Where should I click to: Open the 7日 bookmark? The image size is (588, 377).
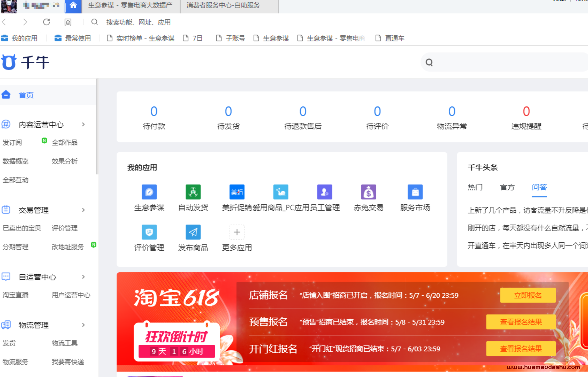coord(193,38)
